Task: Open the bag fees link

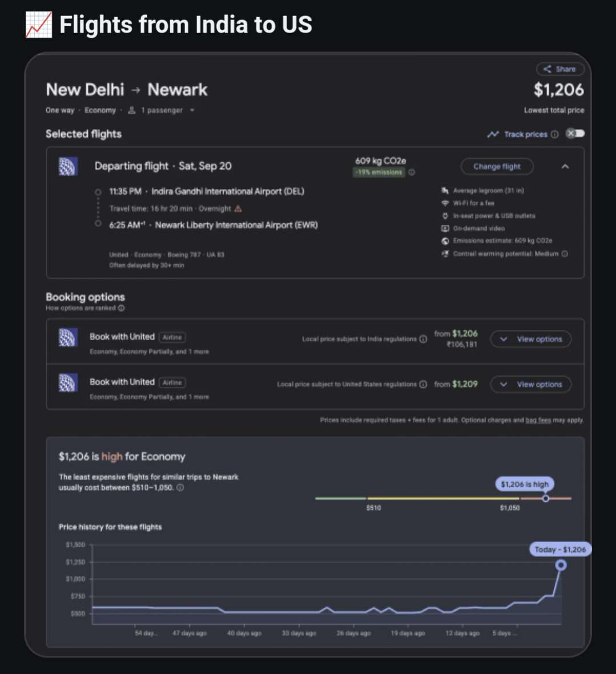Action: 538,420
